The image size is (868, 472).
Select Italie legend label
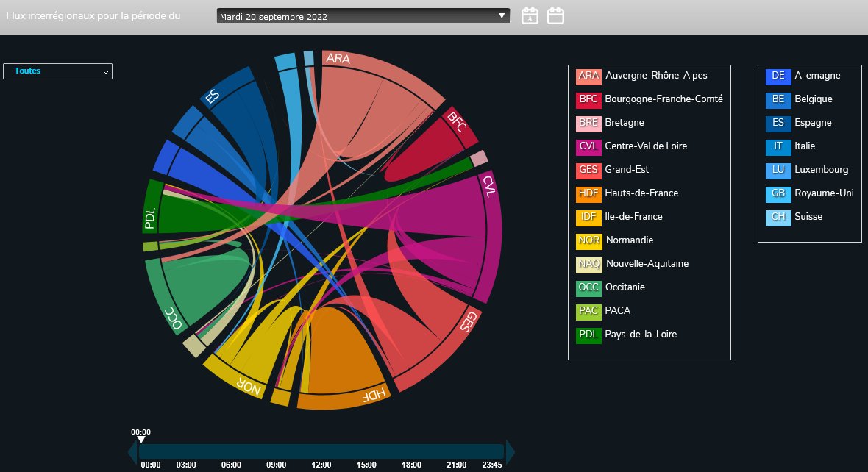[805, 146]
